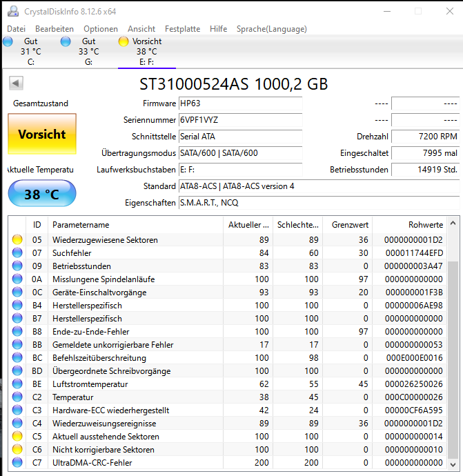Click the yellow Vorsicht orb for drive E: F:
This screenshot has height=476, width=463.
pyautogui.click(x=124, y=41)
